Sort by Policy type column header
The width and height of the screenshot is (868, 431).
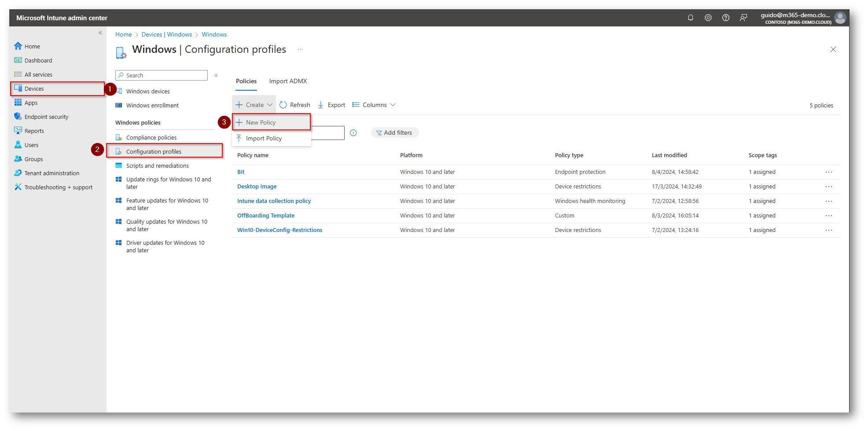tap(569, 155)
